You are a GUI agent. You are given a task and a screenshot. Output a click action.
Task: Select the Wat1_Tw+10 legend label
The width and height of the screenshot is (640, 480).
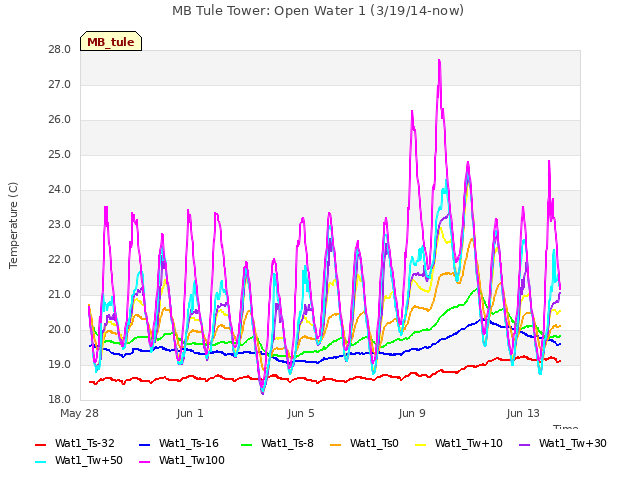[x=469, y=443]
